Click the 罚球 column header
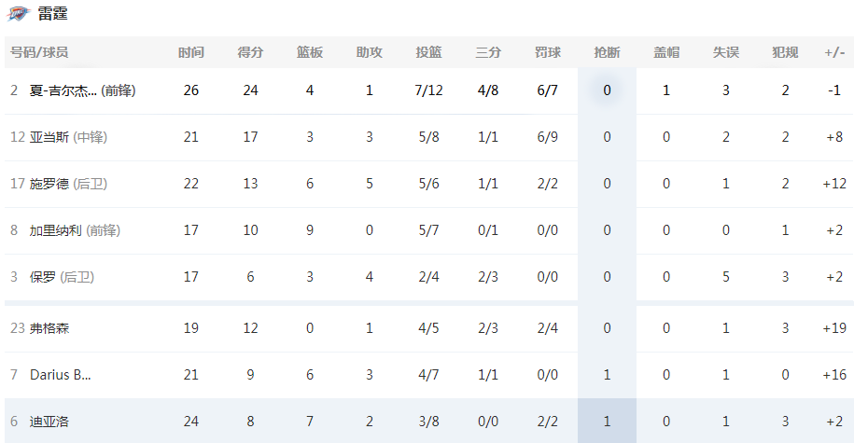This screenshot has height=443, width=868. click(548, 52)
